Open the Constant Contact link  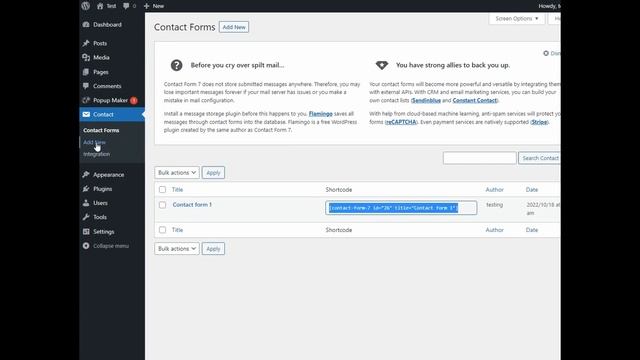(x=475, y=100)
